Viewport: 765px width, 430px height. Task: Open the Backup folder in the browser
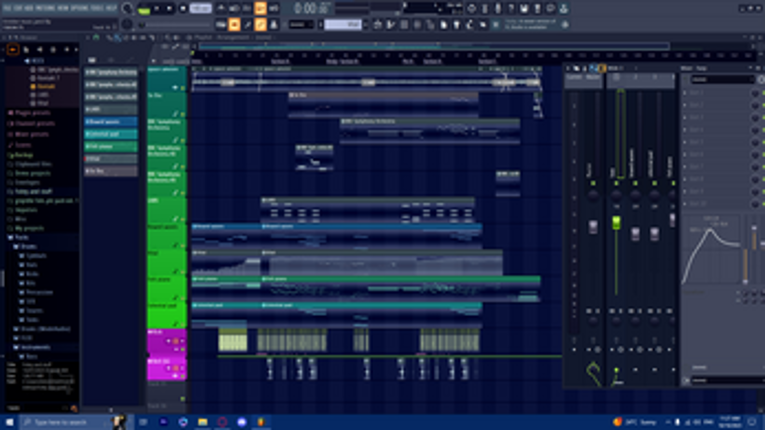coord(24,155)
